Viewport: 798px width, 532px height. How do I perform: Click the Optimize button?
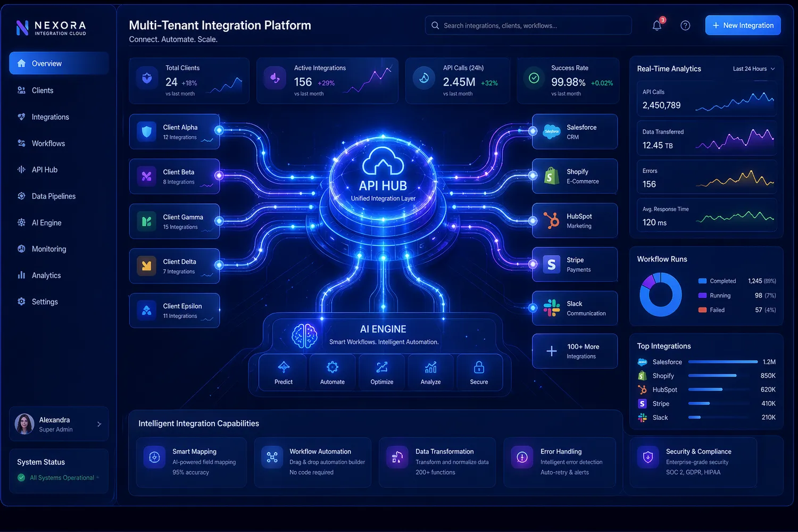pyautogui.click(x=382, y=372)
